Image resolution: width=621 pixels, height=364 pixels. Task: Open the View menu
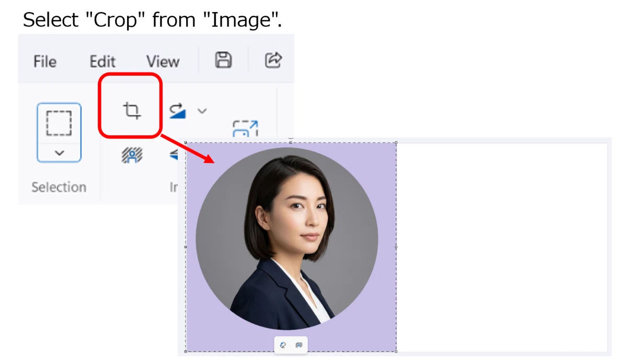pos(163,62)
